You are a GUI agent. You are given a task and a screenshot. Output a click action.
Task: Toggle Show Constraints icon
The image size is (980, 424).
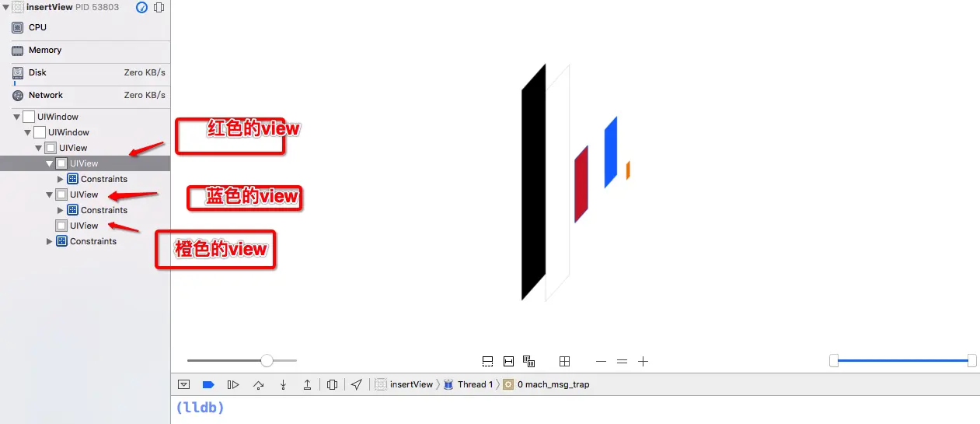tap(508, 361)
